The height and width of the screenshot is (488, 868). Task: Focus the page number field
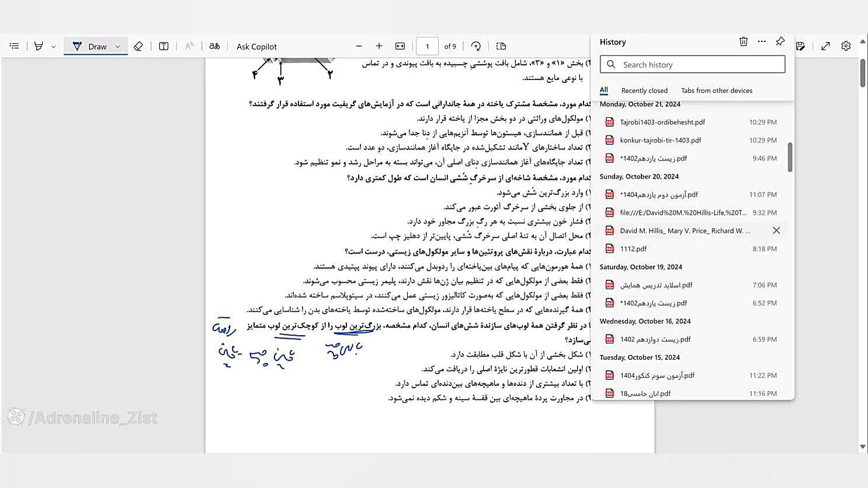[427, 46]
